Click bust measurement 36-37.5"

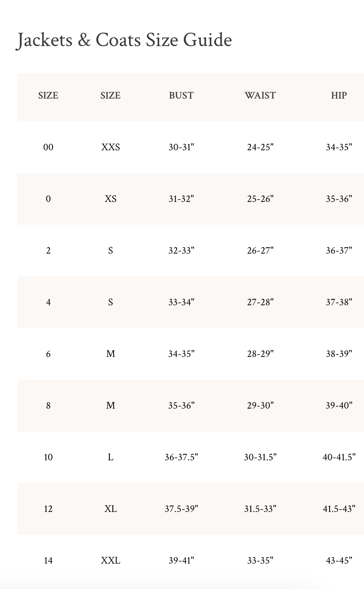(x=181, y=457)
